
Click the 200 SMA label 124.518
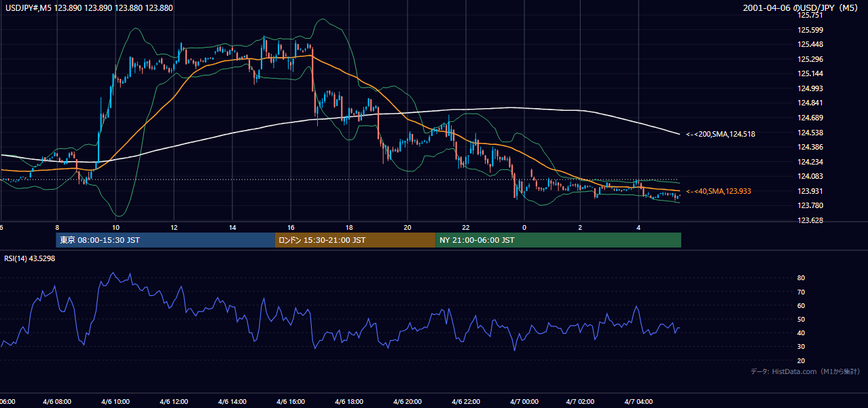tap(721, 135)
